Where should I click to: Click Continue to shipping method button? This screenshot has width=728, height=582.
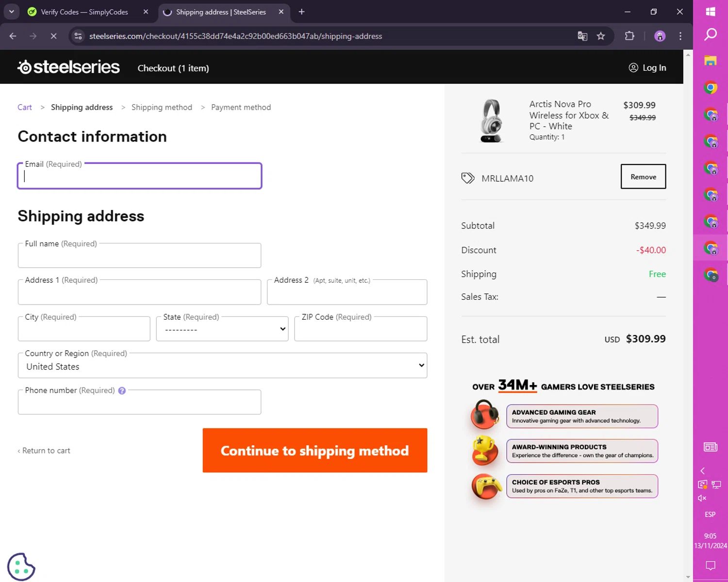click(315, 451)
